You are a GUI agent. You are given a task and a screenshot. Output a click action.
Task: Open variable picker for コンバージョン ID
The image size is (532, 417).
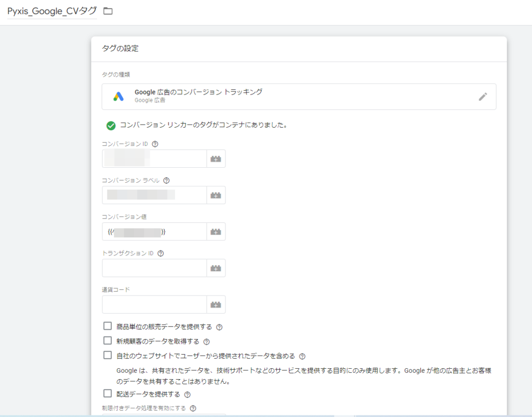[x=216, y=159]
